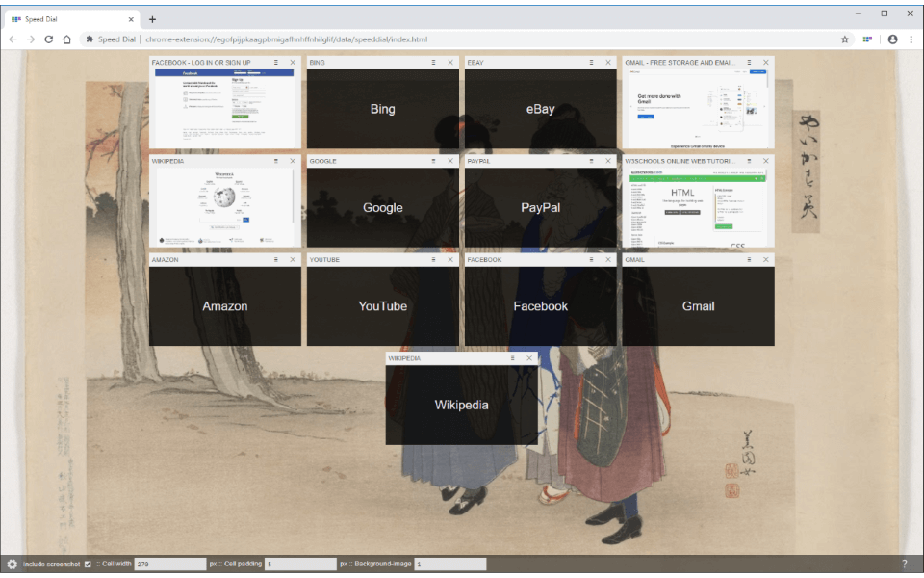
Task: Open menu icon on W3Schools Online Web Tutorial tile
Action: pos(750,161)
